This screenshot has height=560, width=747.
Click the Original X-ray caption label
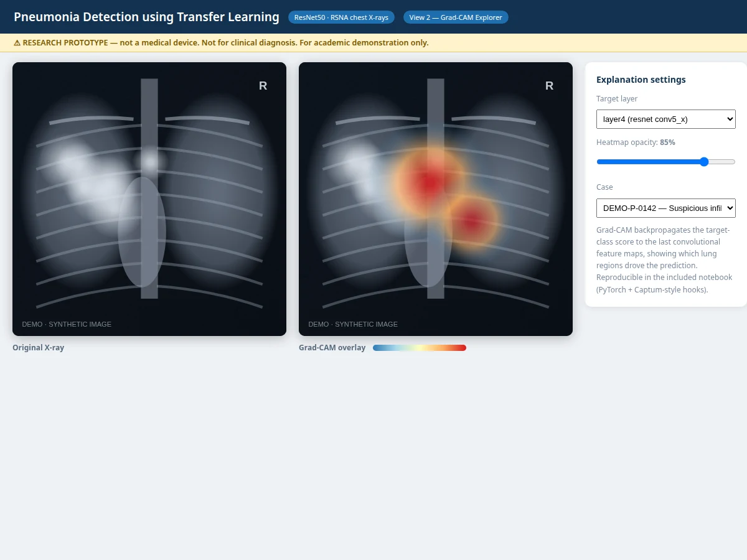coord(38,348)
